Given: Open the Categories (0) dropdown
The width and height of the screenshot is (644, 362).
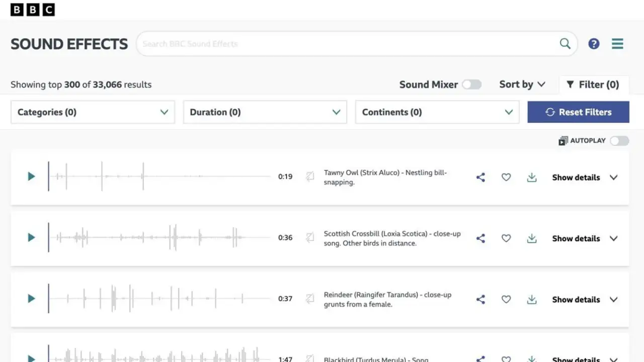Looking at the screenshot, I should [93, 112].
